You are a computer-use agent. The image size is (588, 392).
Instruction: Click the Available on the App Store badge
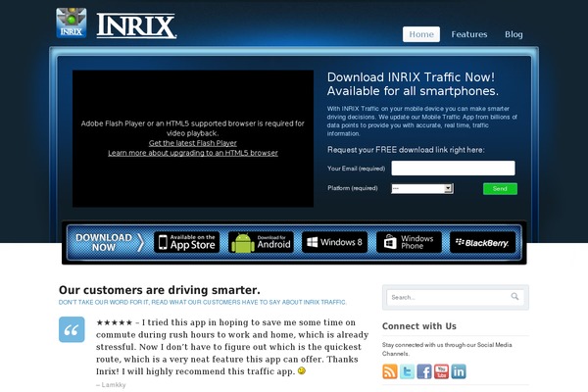(187, 242)
